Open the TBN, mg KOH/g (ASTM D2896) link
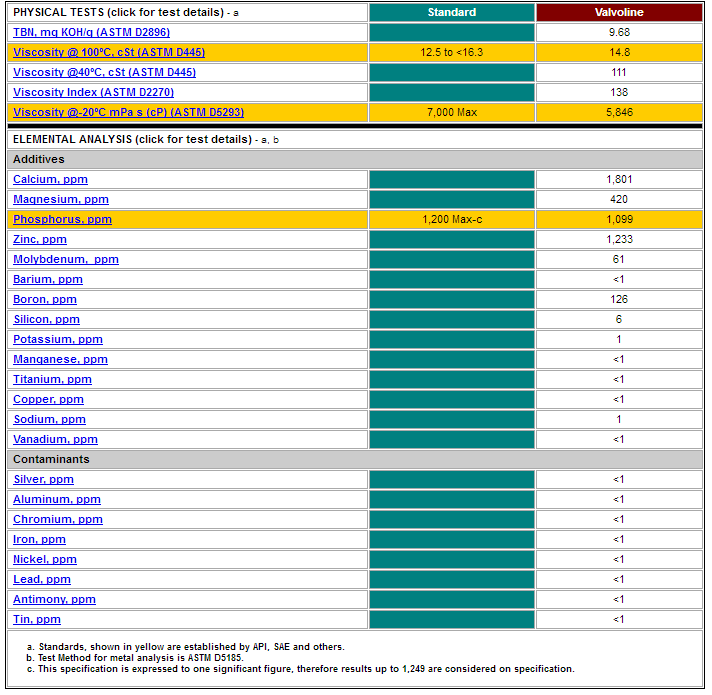Viewport: 712px width, 695px height. pyautogui.click(x=91, y=32)
